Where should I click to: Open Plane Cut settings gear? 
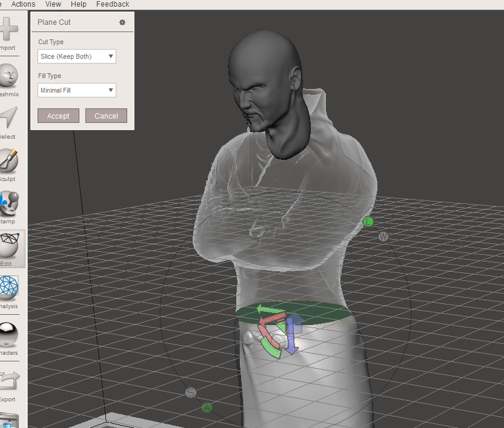[122, 22]
